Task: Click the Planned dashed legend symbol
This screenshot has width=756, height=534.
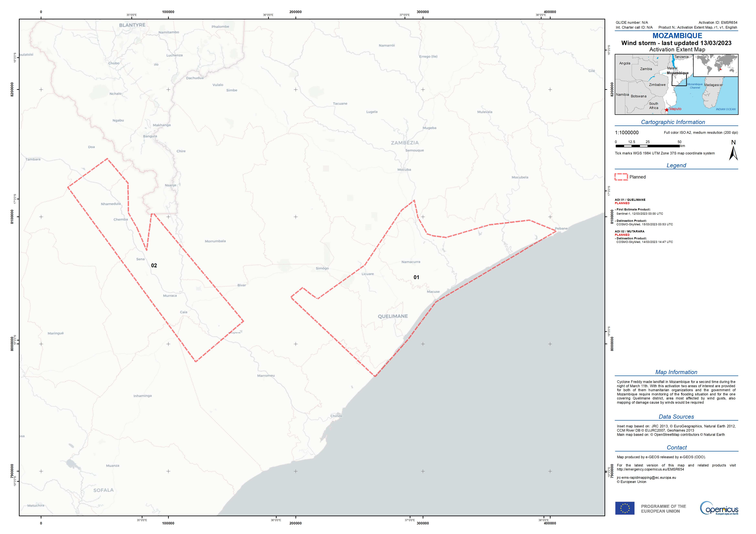Action: click(621, 177)
